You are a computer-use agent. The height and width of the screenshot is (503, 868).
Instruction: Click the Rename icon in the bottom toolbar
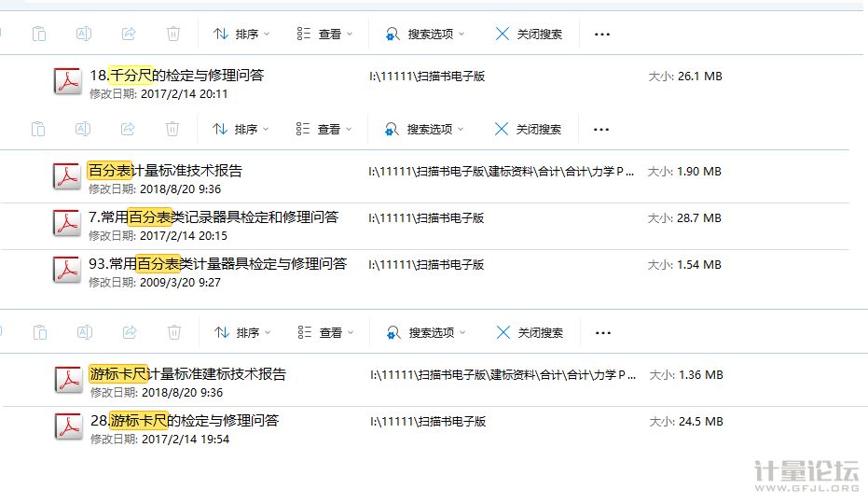(x=84, y=332)
